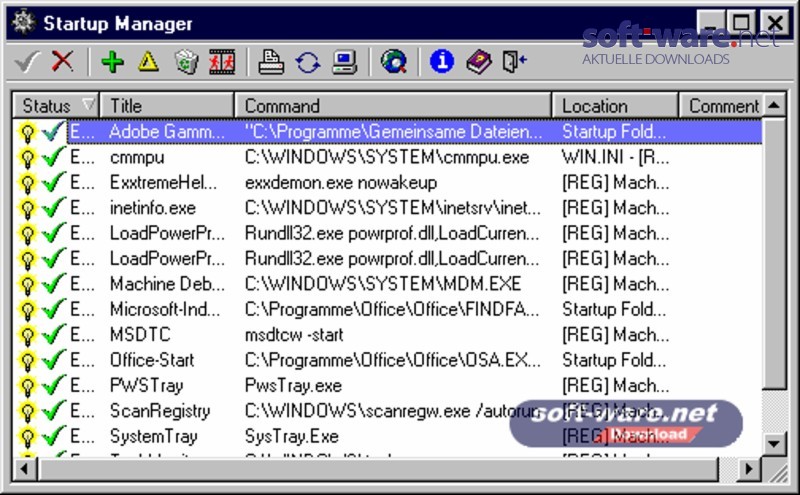This screenshot has width=800, height=495.
Task: Click the vertical scrollbar up arrow
Action: (x=774, y=105)
